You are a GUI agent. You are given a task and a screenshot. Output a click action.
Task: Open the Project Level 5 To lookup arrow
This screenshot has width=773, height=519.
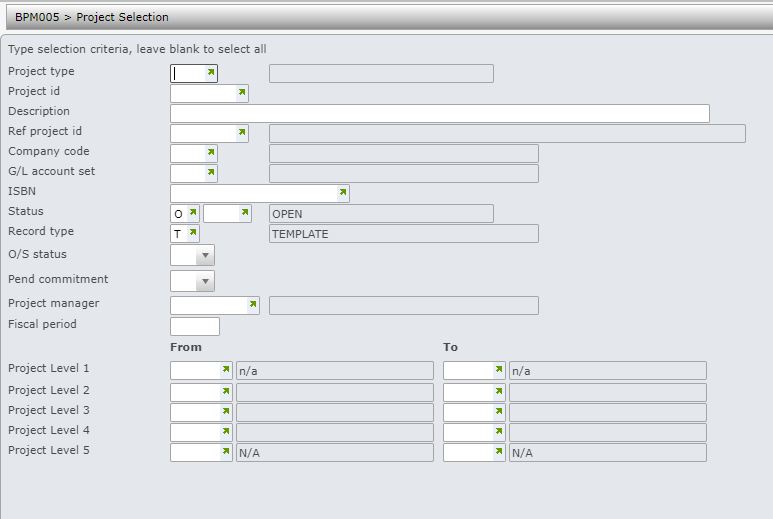pos(498,452)
